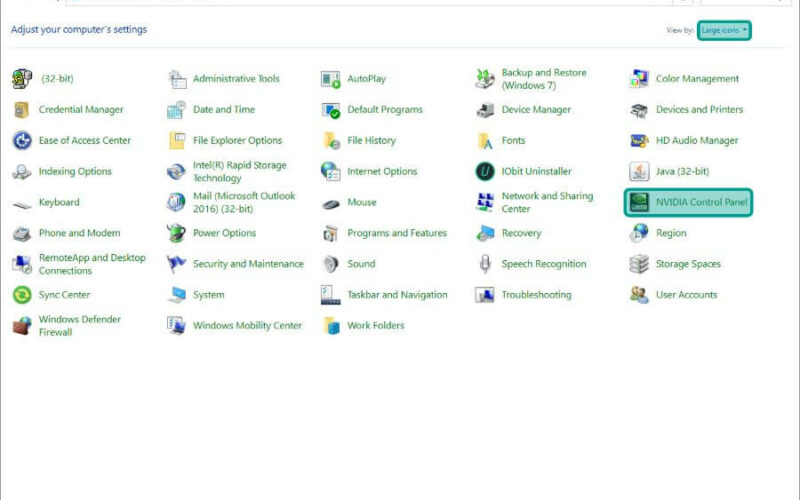Click the AutoPlay icon

click(x=331, y=79)
